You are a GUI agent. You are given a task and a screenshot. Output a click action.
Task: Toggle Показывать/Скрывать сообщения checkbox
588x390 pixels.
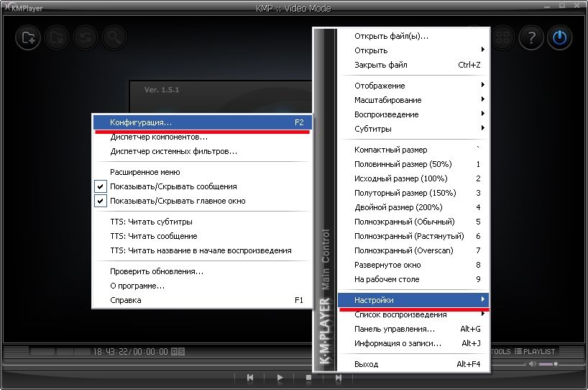(x=100, y=186)
